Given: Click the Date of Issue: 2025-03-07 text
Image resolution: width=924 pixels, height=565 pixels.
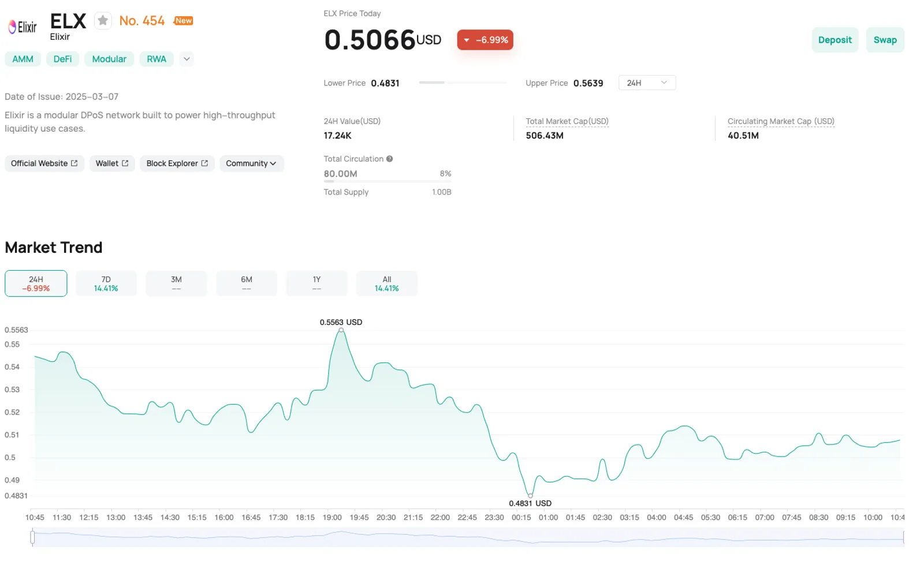Looking at the screenshot, I should point(62,96).
